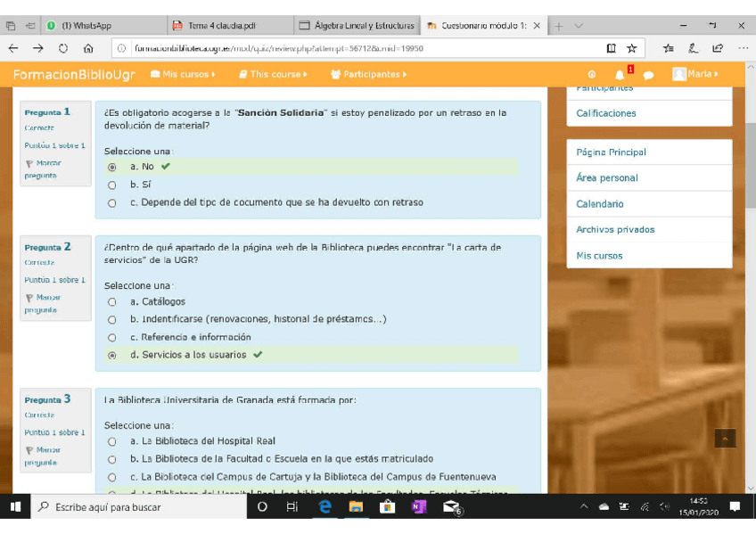
Task: Select 'c. Depende del tipo de documento' option
Action: [x=111, y=203]
